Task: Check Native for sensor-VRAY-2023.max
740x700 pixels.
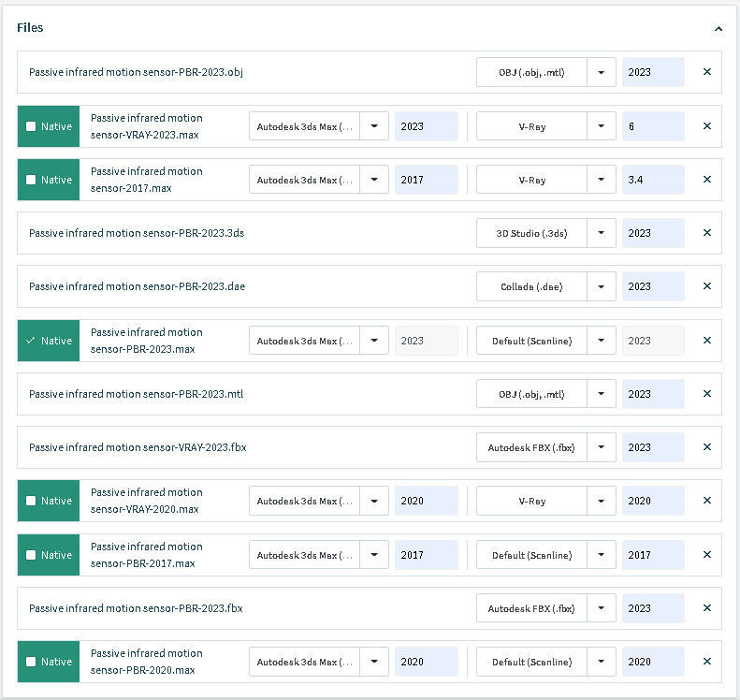Action: (32, 126)
